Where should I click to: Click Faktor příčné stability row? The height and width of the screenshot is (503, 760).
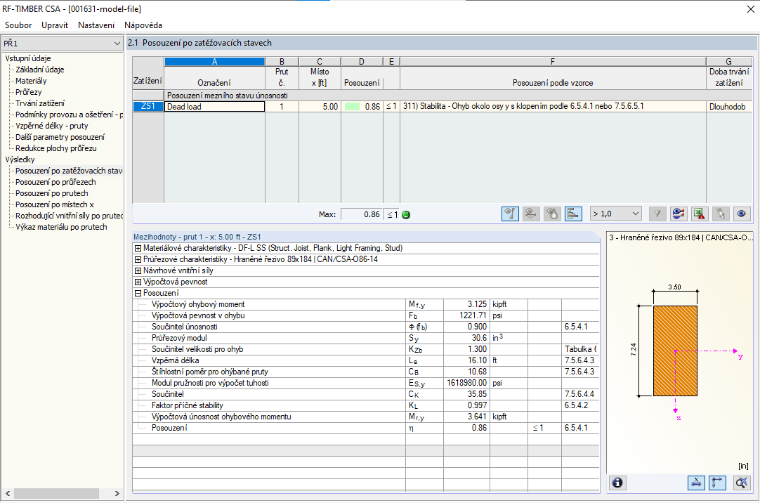pyautogui.click(x=366, y=405)
